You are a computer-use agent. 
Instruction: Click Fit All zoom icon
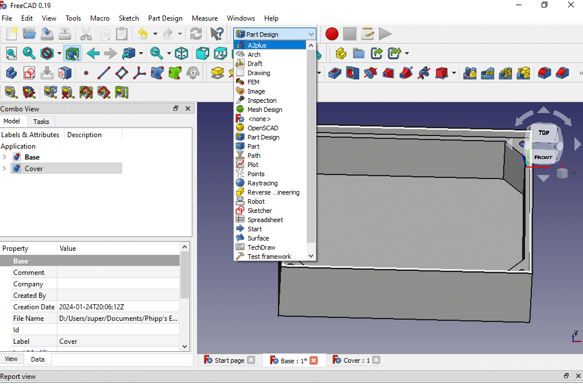[x=11, y=53]
